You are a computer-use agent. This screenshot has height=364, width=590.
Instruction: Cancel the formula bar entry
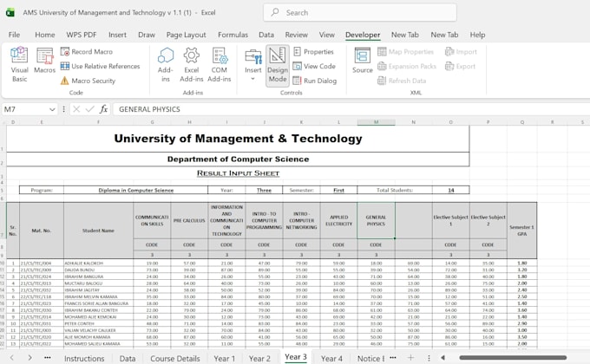pyautogui.click(x=76, y=109)
